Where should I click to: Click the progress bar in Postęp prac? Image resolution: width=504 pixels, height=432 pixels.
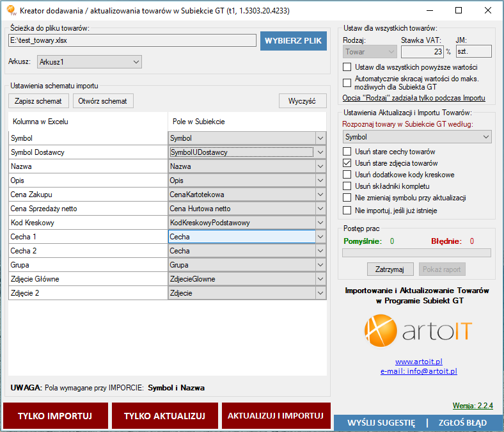[x=416, y=253]
